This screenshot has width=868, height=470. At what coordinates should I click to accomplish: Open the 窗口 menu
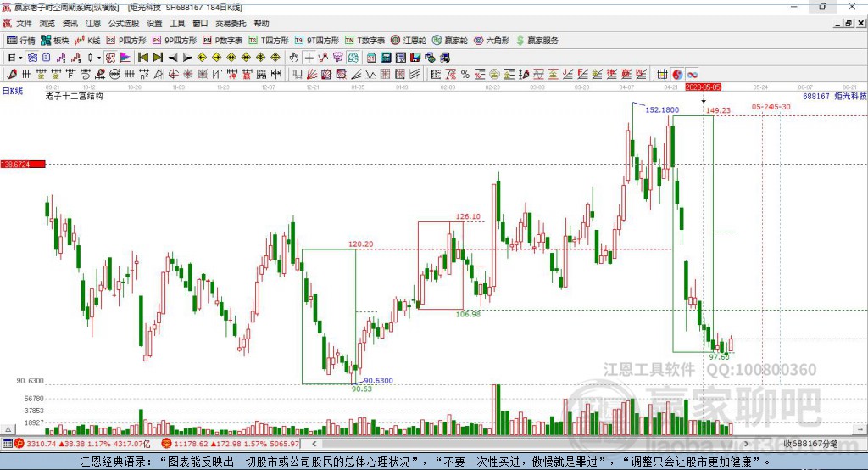coord(200,23)
